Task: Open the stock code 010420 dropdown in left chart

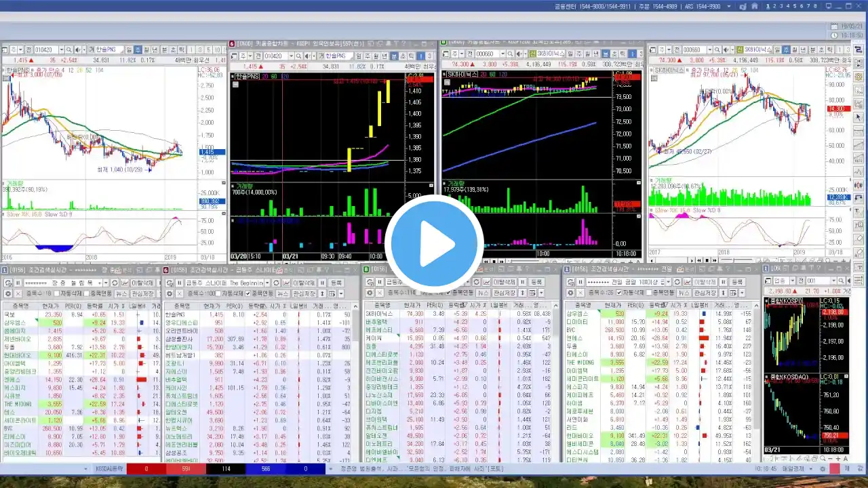Action: click(61, 49)
